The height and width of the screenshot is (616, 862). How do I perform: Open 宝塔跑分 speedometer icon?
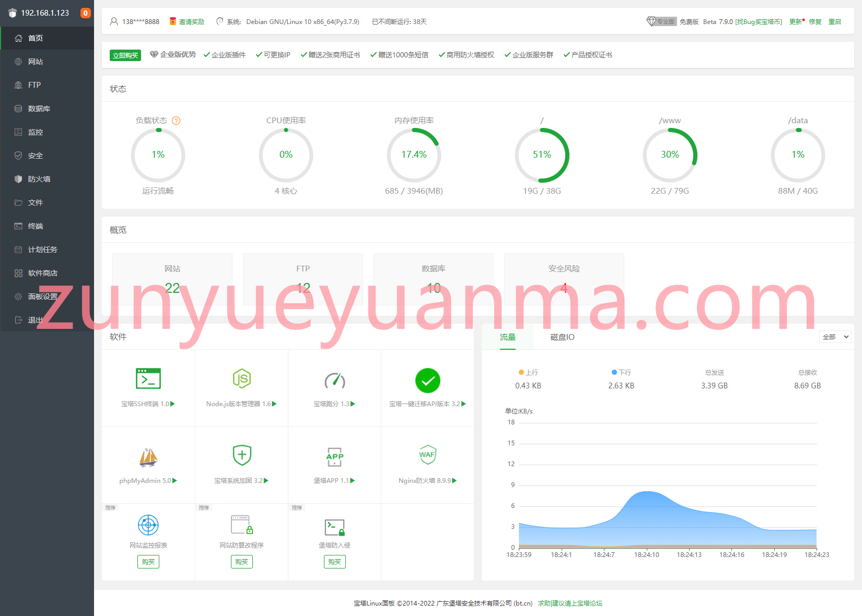click(x=335, y=381)
